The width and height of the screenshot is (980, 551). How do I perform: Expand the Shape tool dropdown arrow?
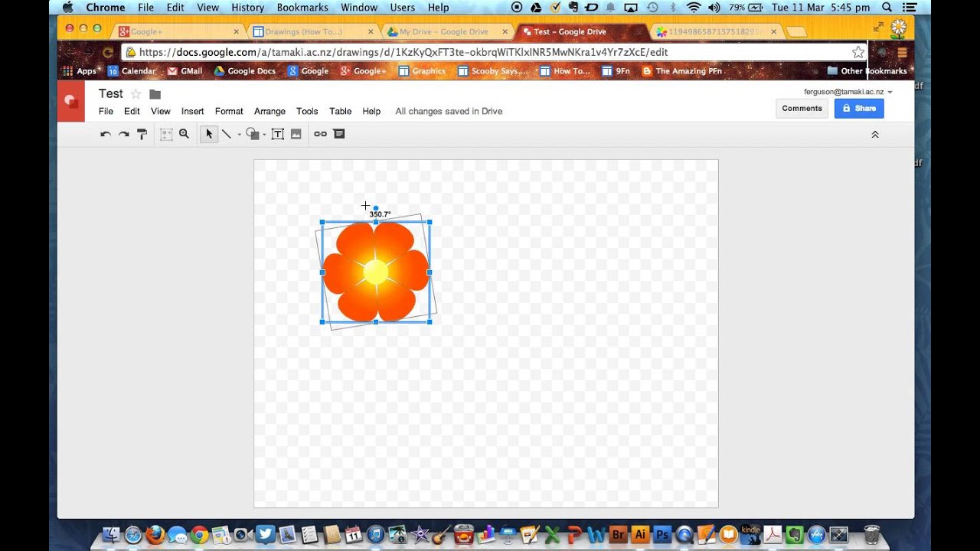pos(264,135)
